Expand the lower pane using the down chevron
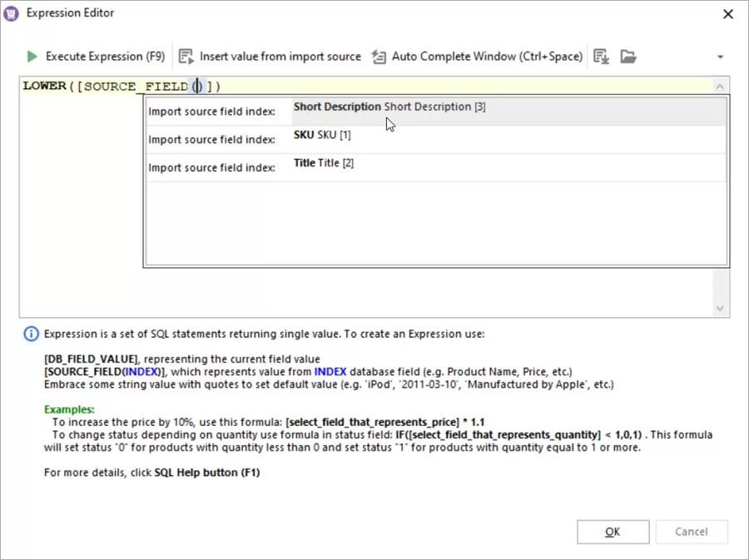The height and width of the screenshot is (560, 749). (x=720, y=308)
